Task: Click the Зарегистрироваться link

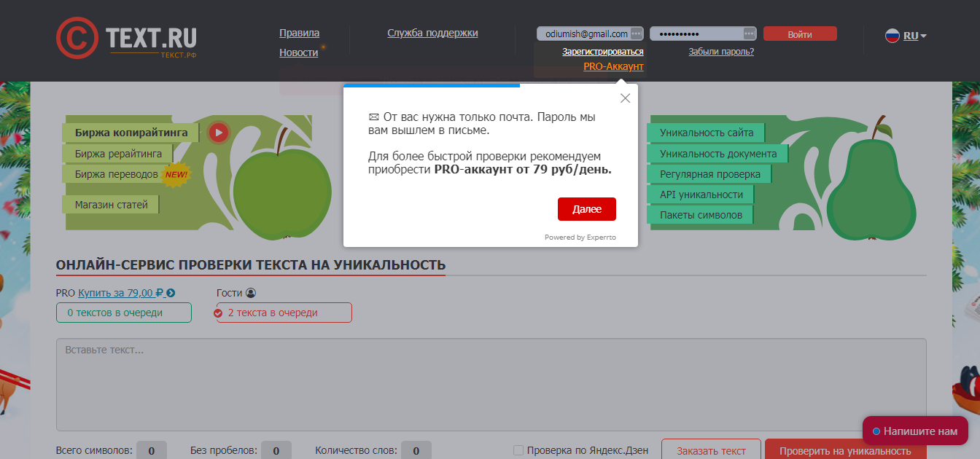Action: (x=602, y=52)
